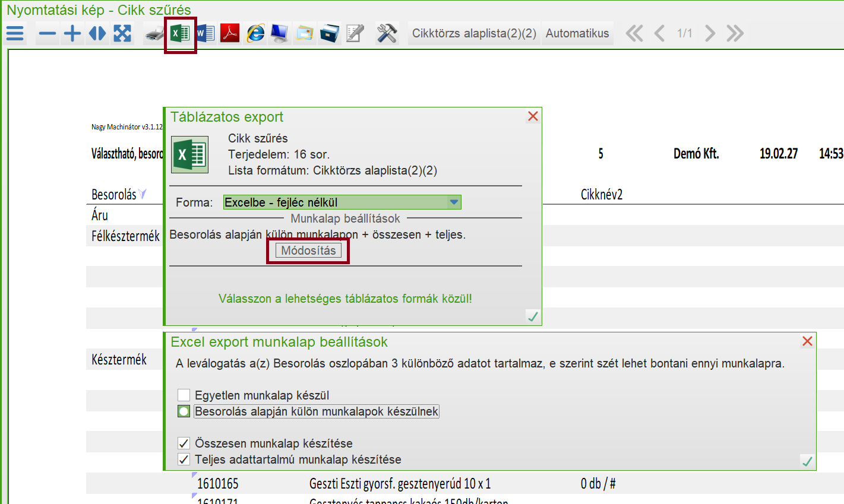
Task: Open the Automatikus toolbar selector
Action: pos(577,33)
